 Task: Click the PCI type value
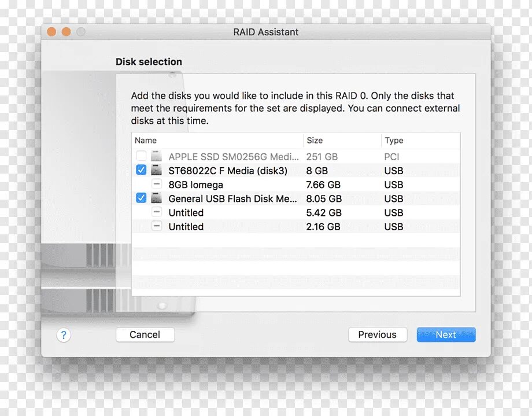[x=391, y=157]
